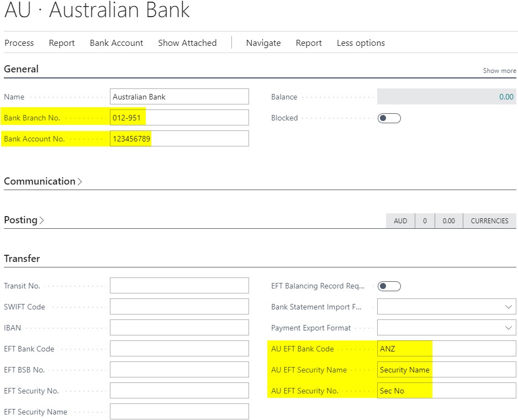This screenshot has height=420, width=518.
Task: Click Show more in the General section
Action: point(499,71)
